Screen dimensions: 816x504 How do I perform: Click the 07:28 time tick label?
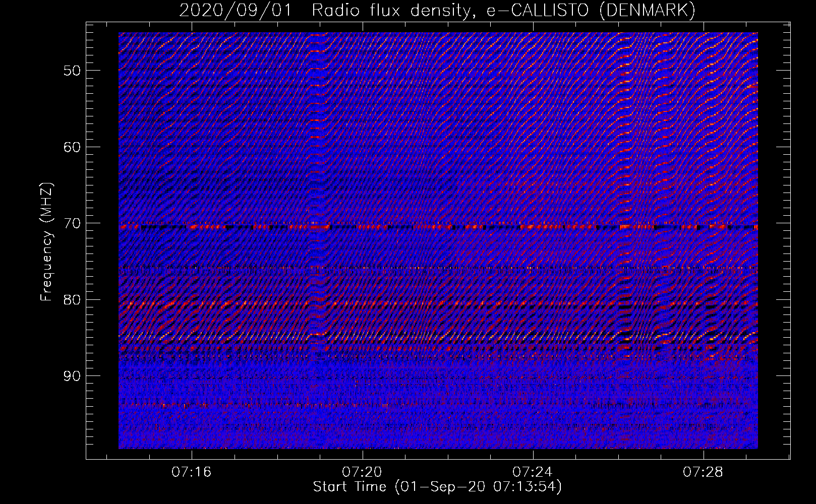[703, 472]
